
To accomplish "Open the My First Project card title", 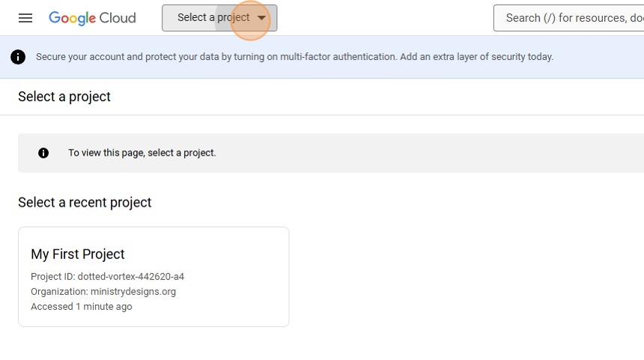I will coord(78,254).
